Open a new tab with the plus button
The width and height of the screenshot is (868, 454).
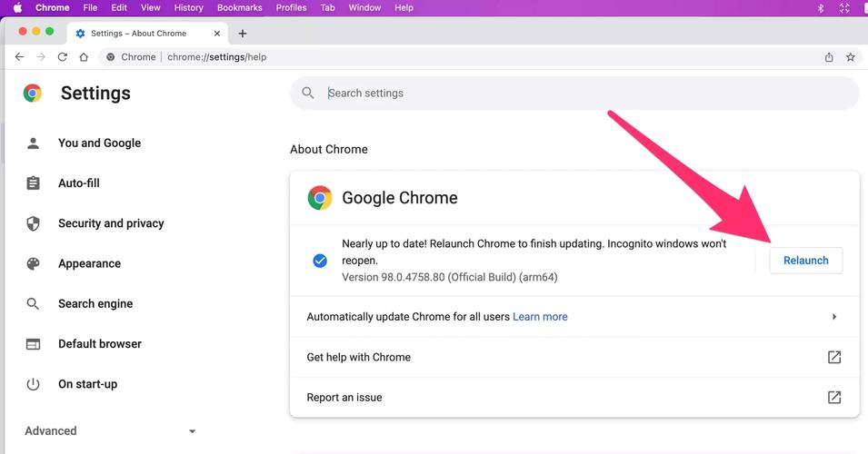point(243,34)
